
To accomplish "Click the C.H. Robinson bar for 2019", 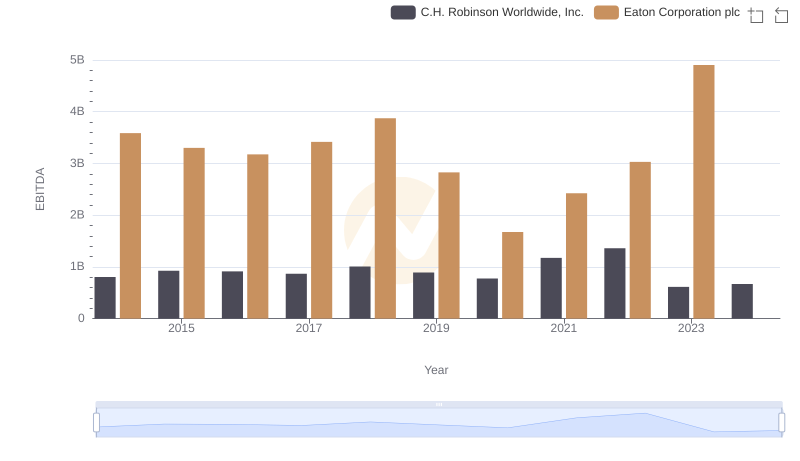I will coord(423,296).
